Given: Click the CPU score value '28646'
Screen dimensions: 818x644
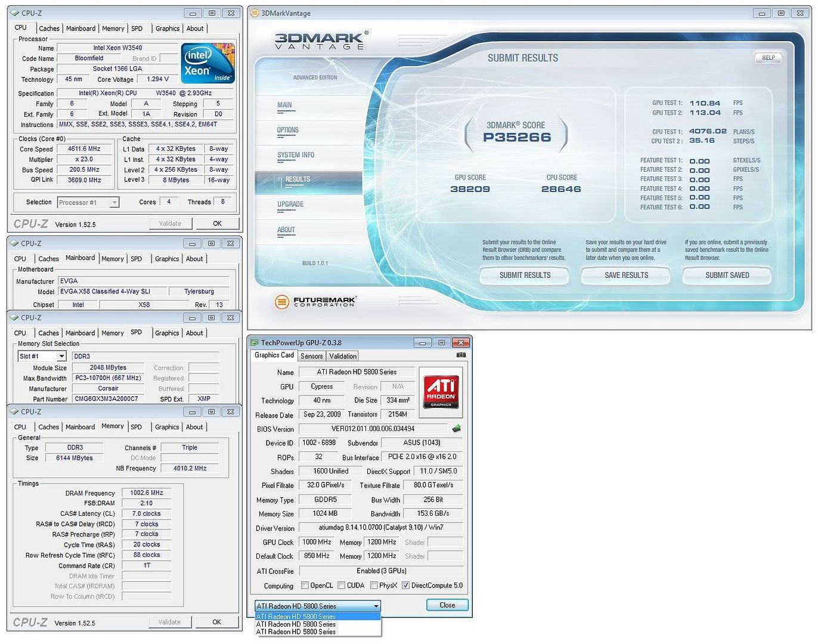Looking at the screenshot, I should pyautogui.click(x=561, y=190).
